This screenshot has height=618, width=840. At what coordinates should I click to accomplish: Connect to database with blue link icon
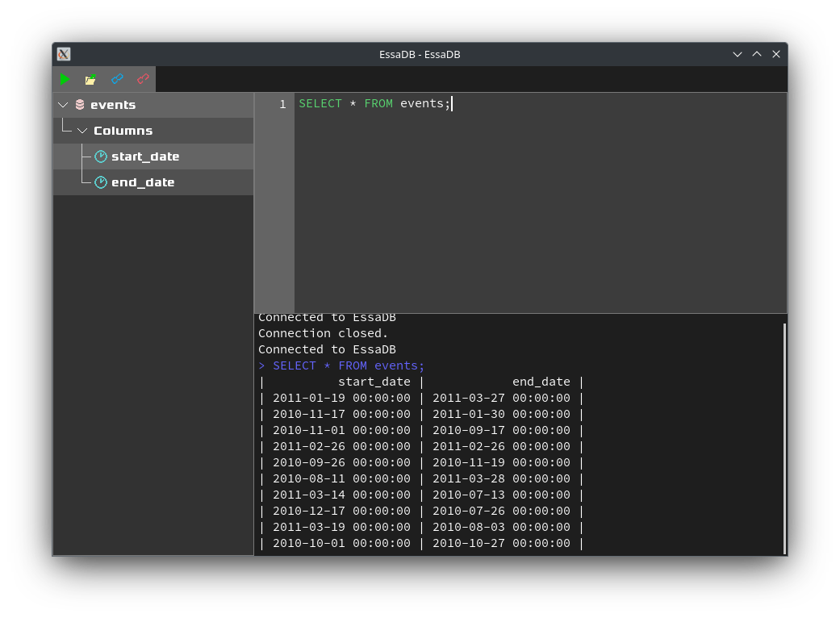(117, 79)
